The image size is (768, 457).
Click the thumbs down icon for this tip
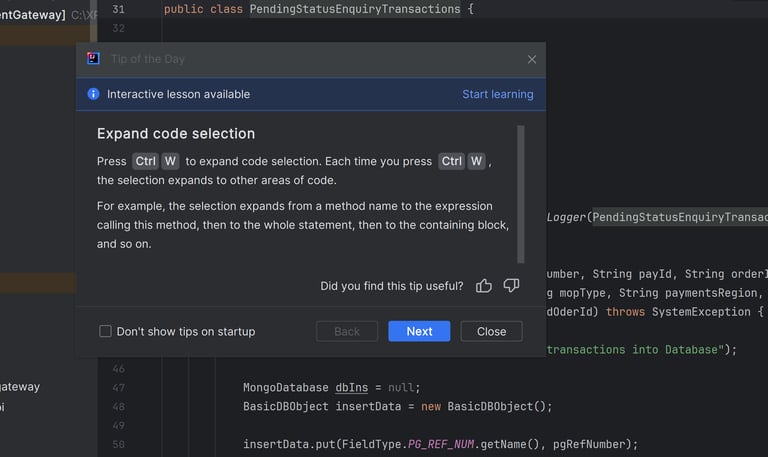click(511, 286)
